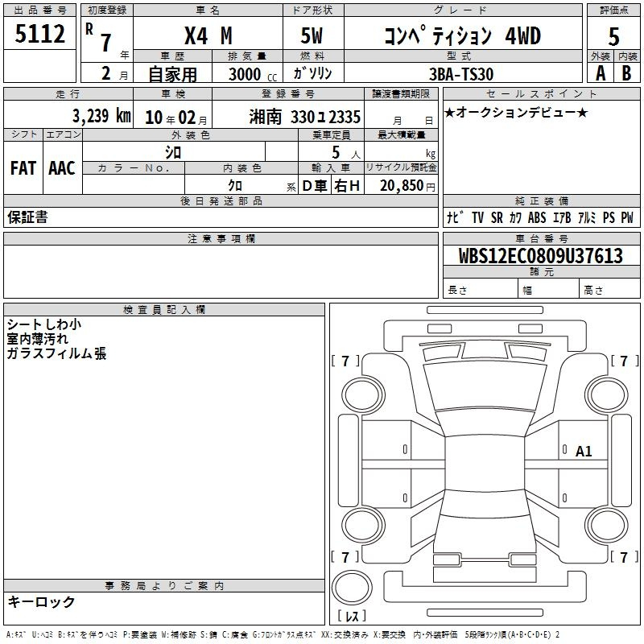Click the 出品番号 header

point(39,10)
